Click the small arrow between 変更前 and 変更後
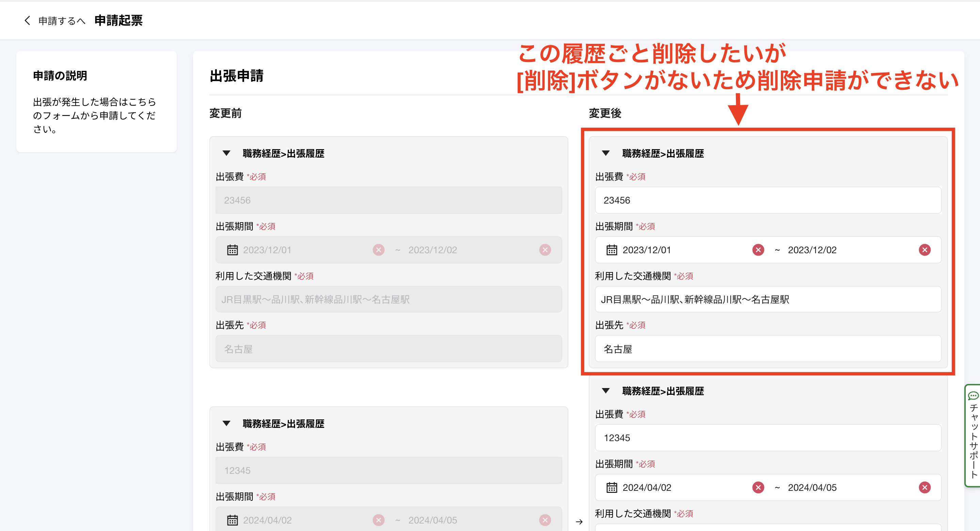 click(579, 521)
